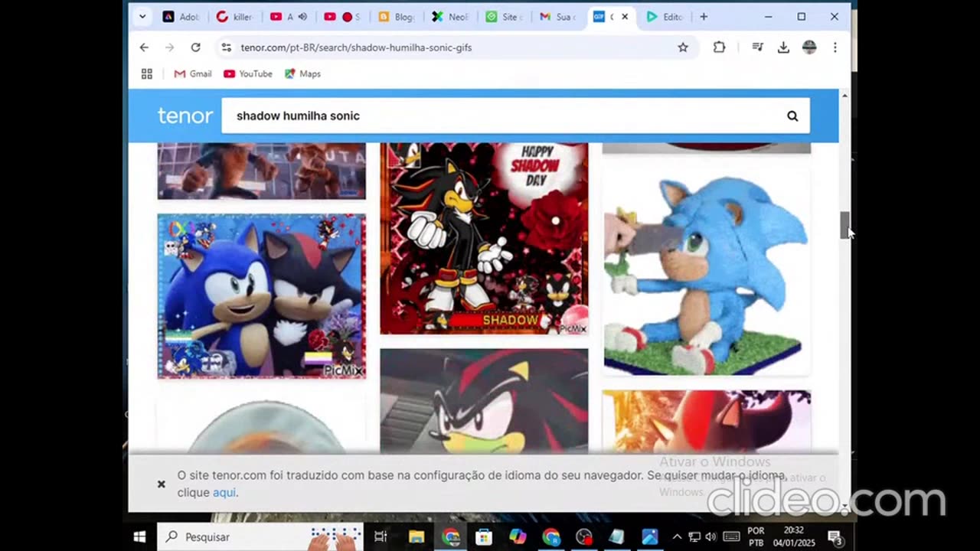Switch to the Blogger tab

(397, 16)
